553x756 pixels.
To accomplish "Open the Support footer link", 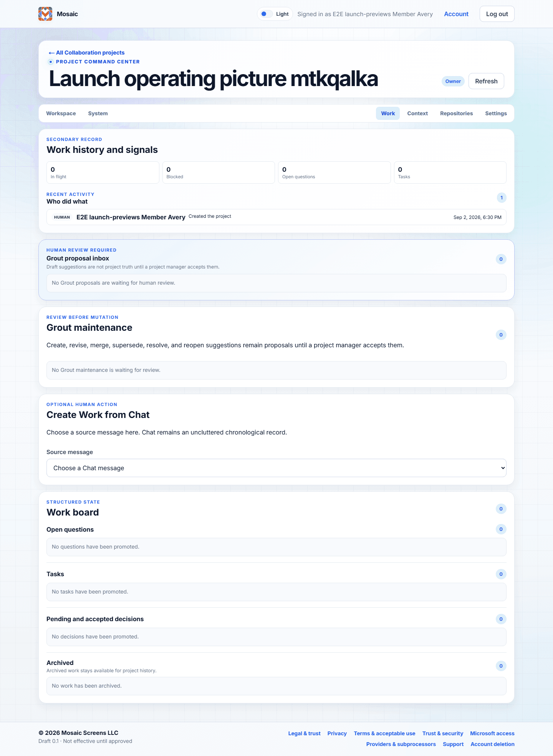I will point(453,744).
